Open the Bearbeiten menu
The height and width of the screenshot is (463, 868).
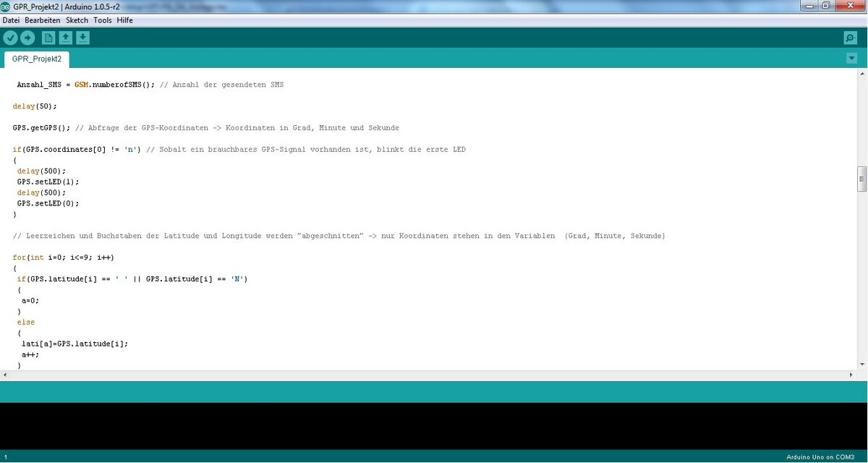(43, 20)
